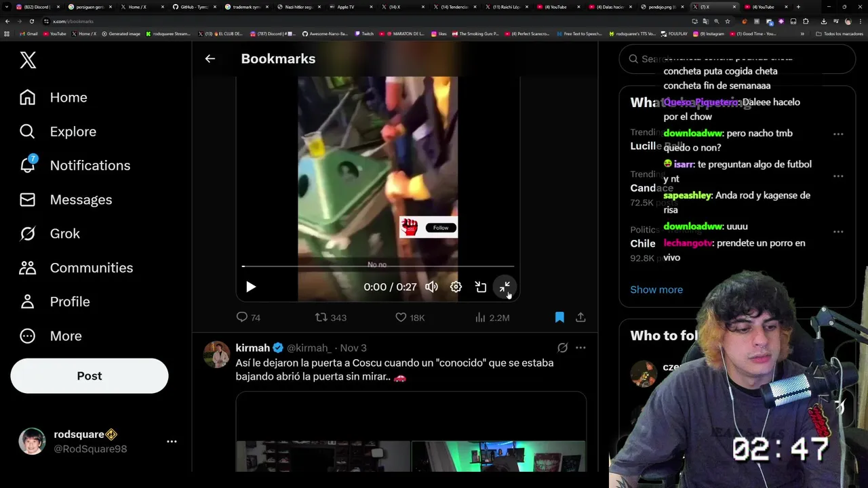Click Follow overlay on the video
Image resolution: width=868 pixels, height=488 pixels.
pos(441,228)
